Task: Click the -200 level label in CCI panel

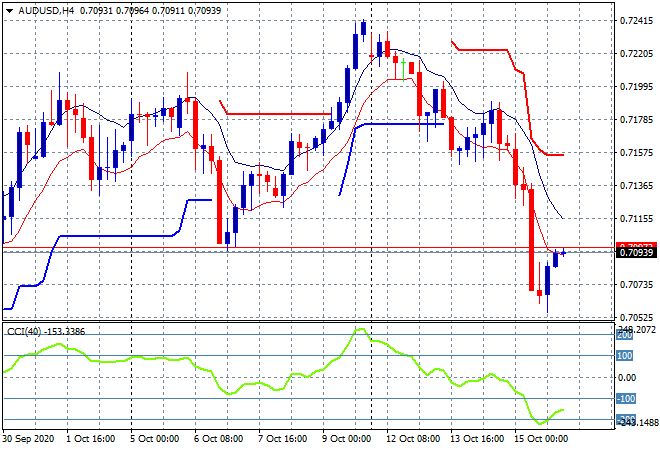Action: point(625,419)
